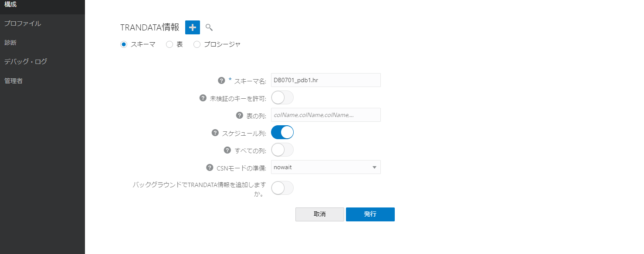Open the CSNモードの準備 nowait dropdown

coord(325,167)
